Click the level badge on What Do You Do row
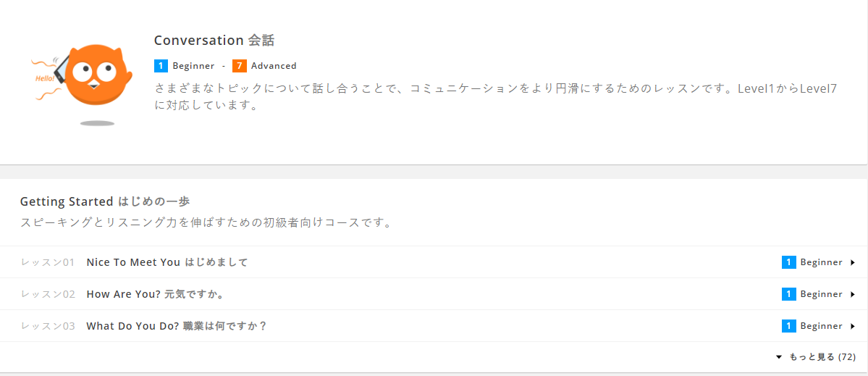The image size is (868, 376). click(788, 326)
